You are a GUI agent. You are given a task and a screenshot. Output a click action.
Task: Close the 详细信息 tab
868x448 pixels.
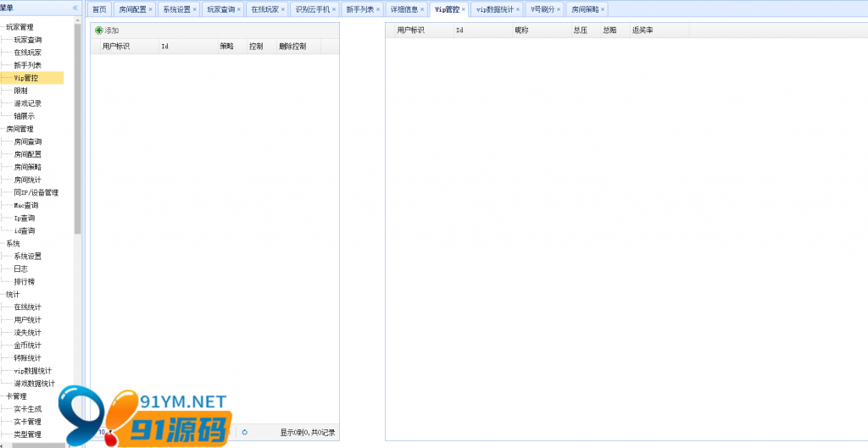coord(422,9)
